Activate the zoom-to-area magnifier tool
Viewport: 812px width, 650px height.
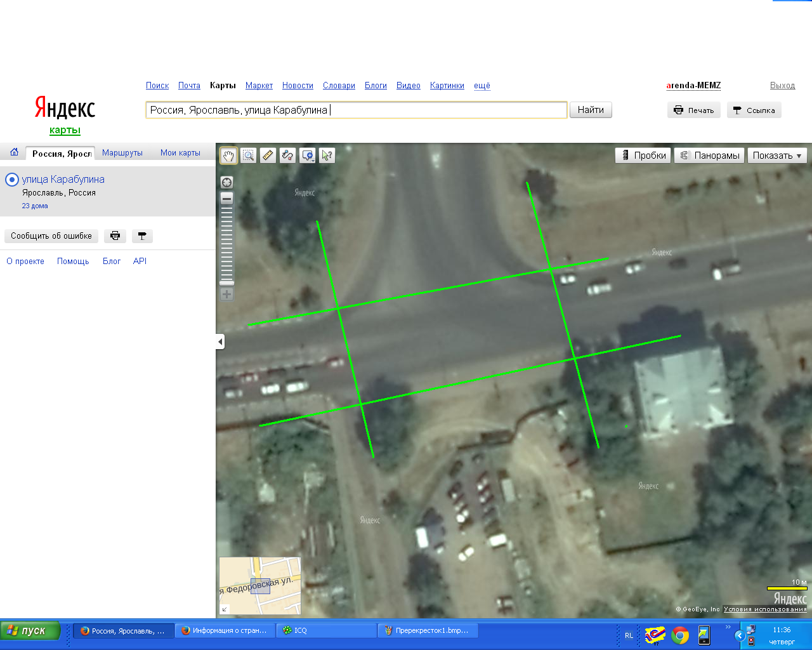tap(248, 156)
